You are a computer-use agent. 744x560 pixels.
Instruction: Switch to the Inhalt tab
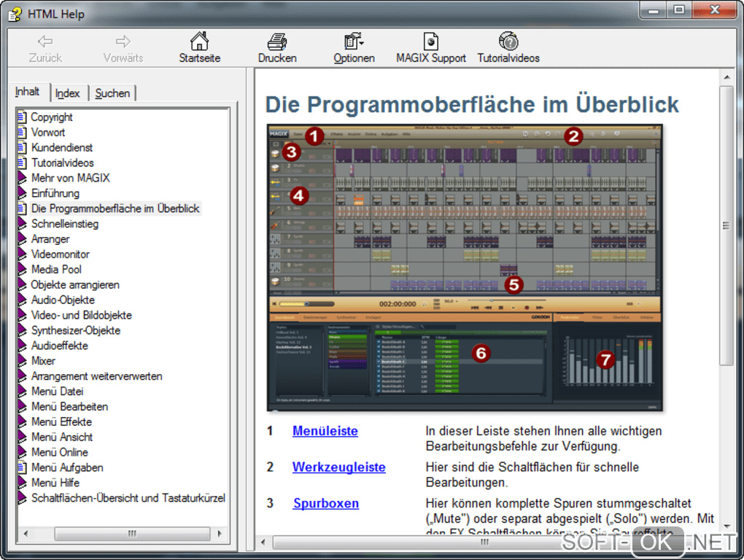click(28, 92)
